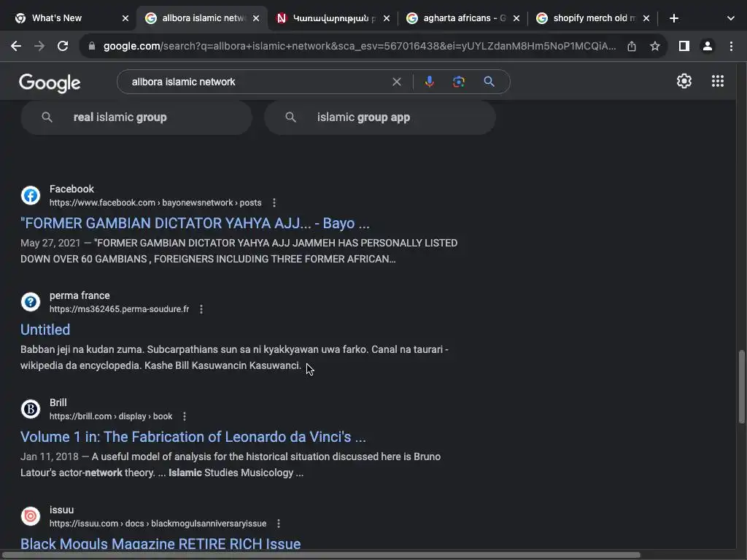
Task: Bookmark this page with the star
Action: click(x=655, y=46)
